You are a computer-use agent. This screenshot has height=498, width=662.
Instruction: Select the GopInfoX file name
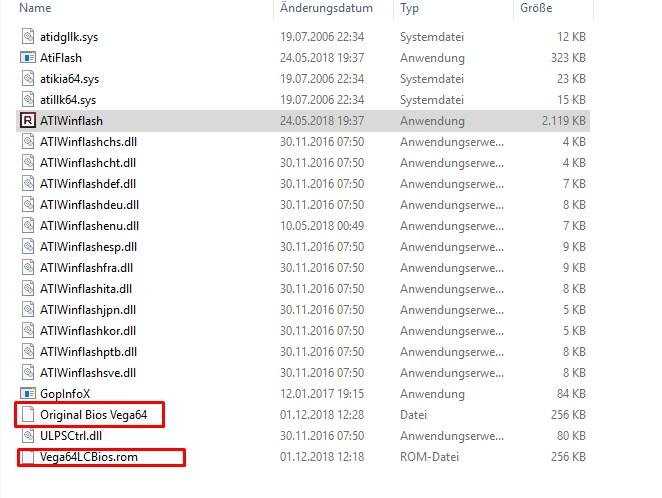(x=65, y=394)
